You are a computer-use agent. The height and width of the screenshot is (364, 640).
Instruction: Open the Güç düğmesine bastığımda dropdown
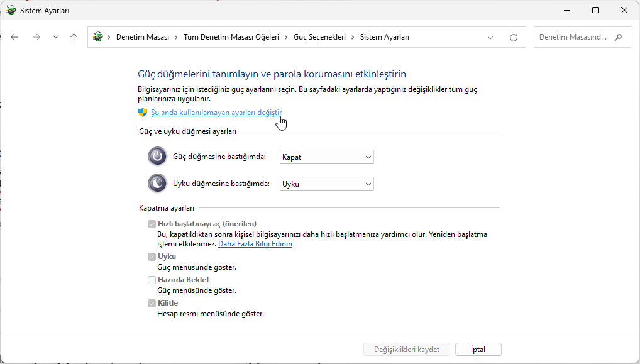click(326, 157)
